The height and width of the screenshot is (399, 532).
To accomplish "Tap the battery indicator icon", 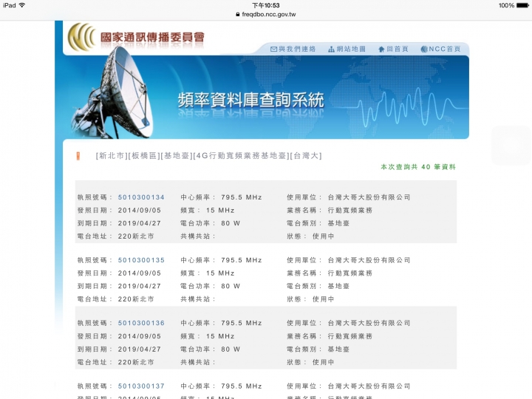I will [x=522, y=5].
